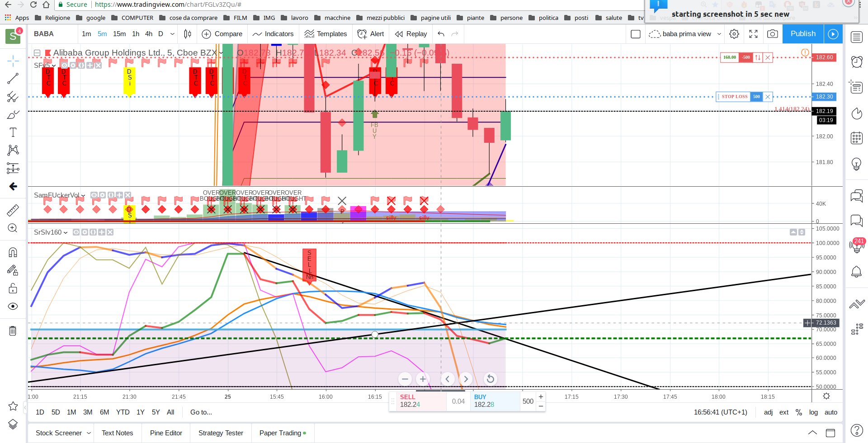Toggle auto scale for the chart
868x443 pixels.
[831, 412]
